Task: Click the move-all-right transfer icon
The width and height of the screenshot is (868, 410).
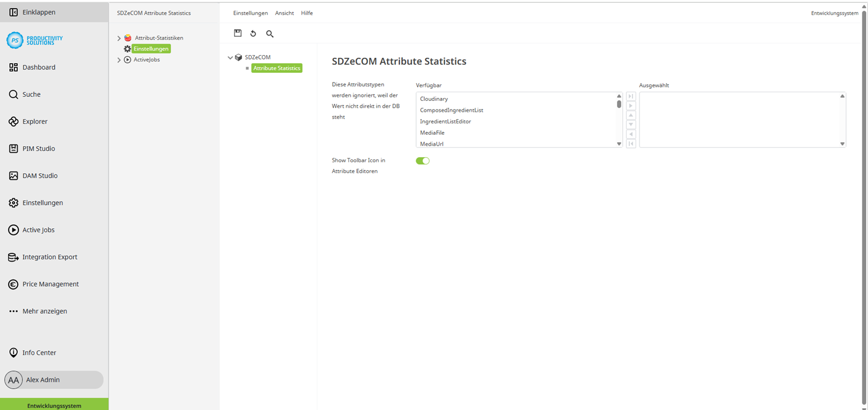Action: click(x=630, y=96)
